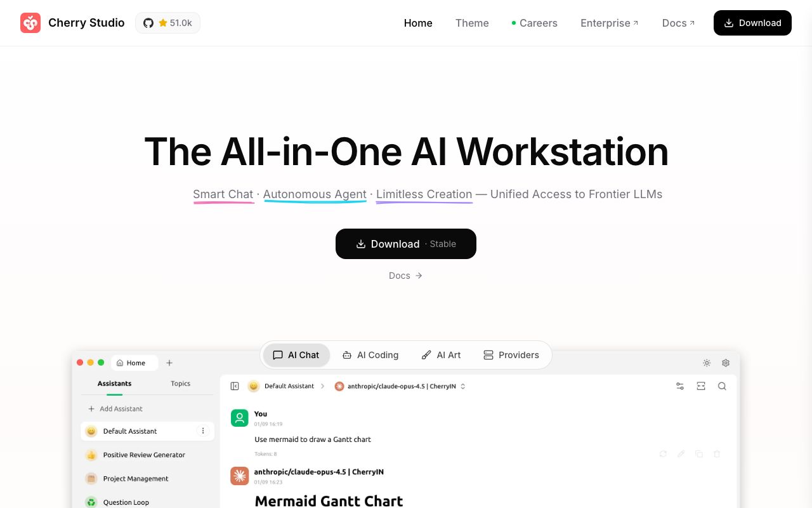Switch to the AI Art tab
The height and width of the screenshot is (508, 812).
coord(442,355)
